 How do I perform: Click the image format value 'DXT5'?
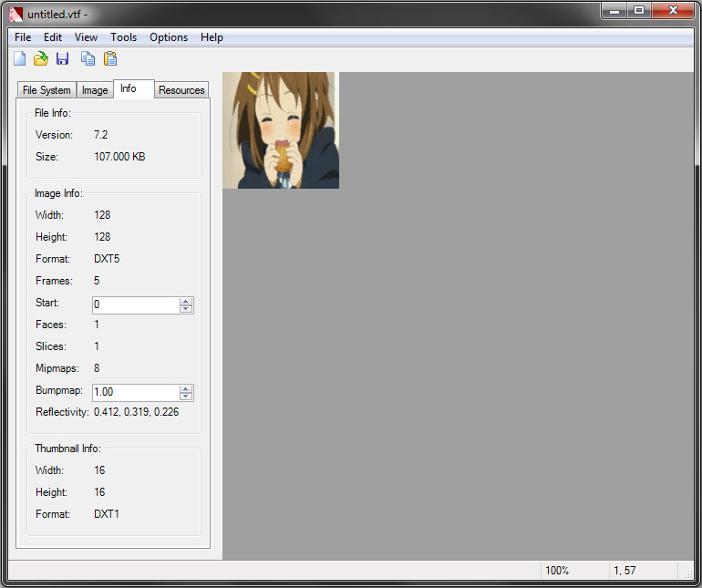pos(107,259)
